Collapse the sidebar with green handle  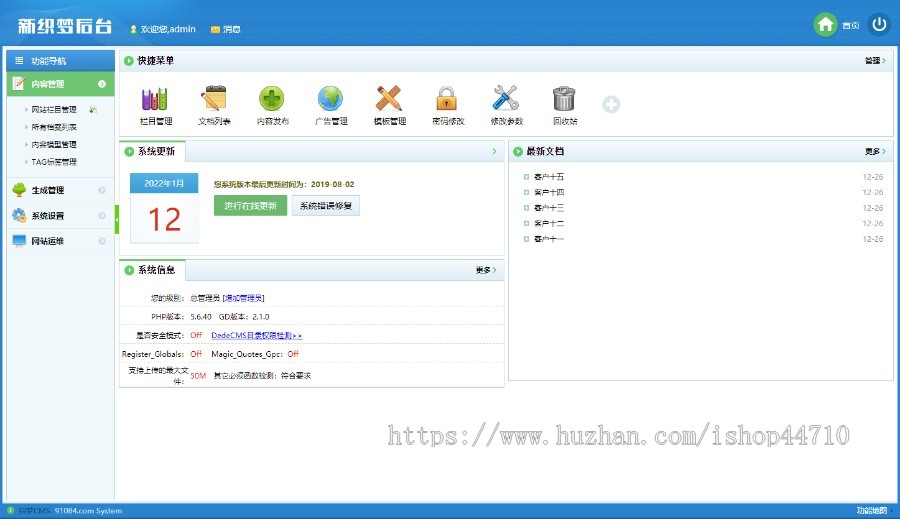coord(117,219)
